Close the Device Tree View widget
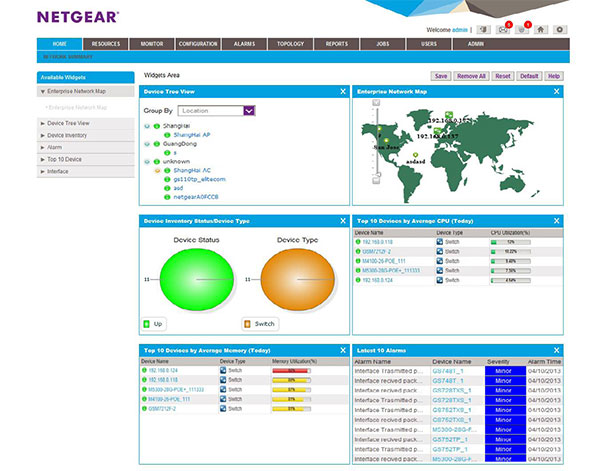This screenshot has height=471, width=600. point(343,91)
